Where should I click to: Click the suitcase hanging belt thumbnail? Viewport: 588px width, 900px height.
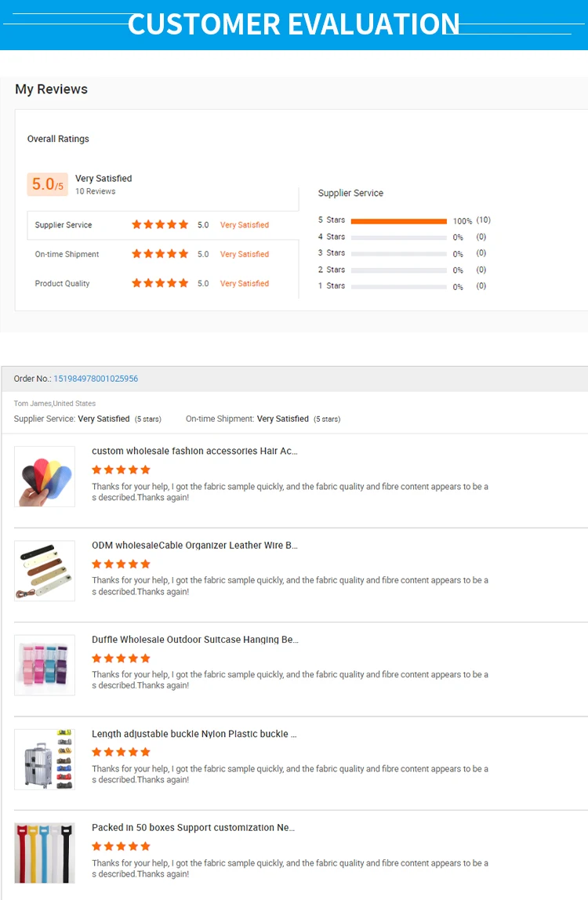(x=45, y=665)
